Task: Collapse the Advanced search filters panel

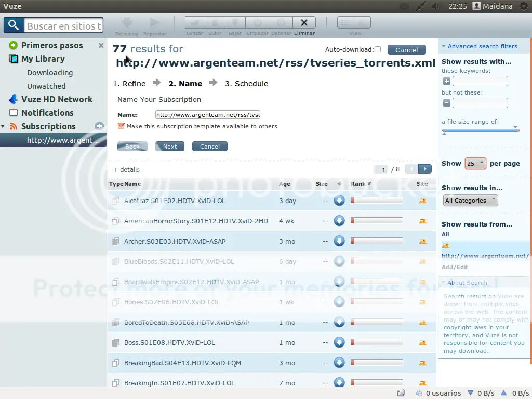Action: click(x=479, y=46)
